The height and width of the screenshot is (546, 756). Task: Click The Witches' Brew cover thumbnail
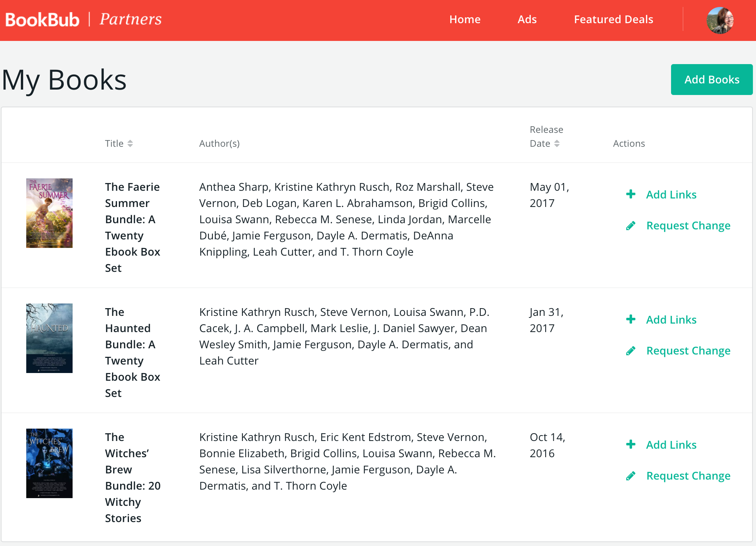[49, 463]
